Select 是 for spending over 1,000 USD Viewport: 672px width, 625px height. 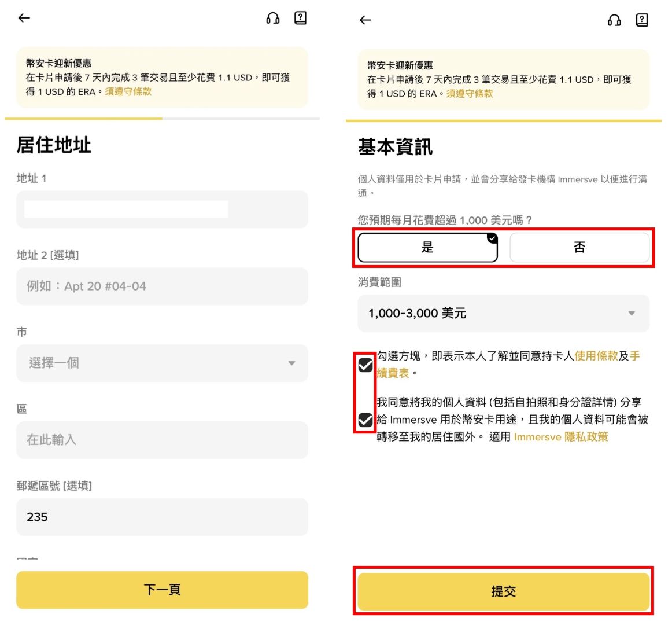pos(428,247)
